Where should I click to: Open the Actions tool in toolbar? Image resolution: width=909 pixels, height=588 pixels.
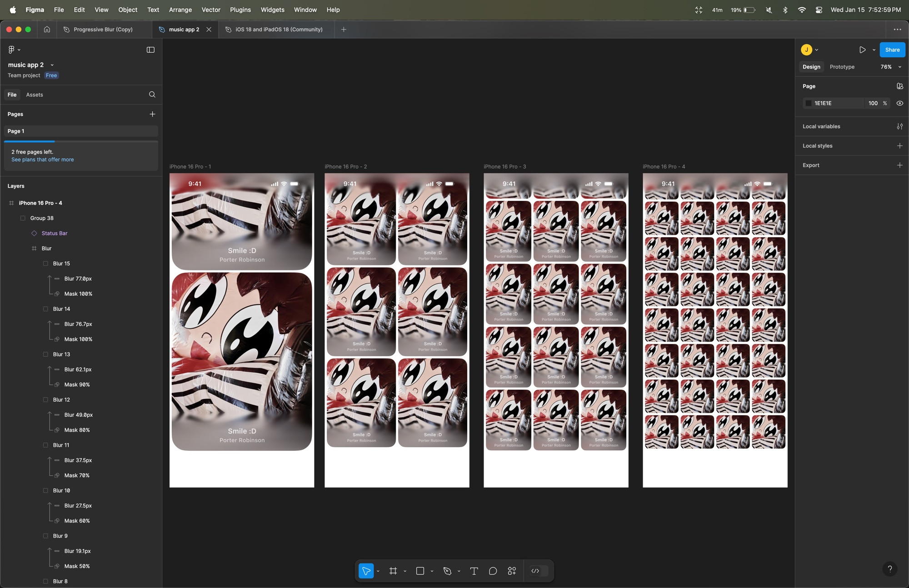pos(512,571)
